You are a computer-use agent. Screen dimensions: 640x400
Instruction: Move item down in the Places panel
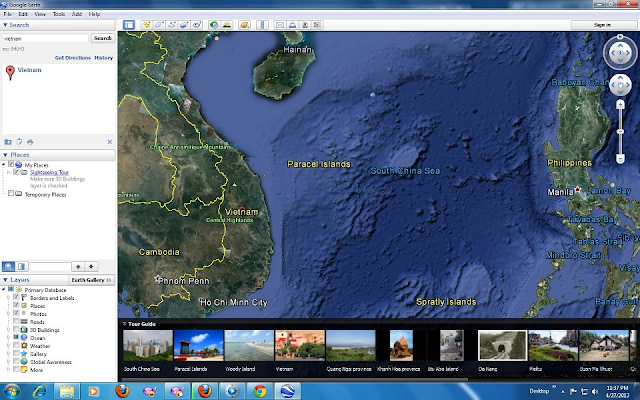(91, 267)
